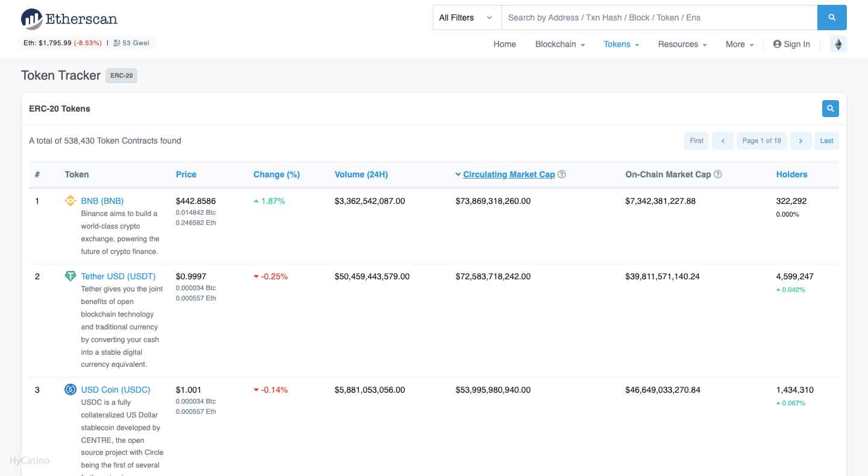Click the Home menu item
This screenshot has height=476, width=868.
pyautogui.click(x=505, y=44)
